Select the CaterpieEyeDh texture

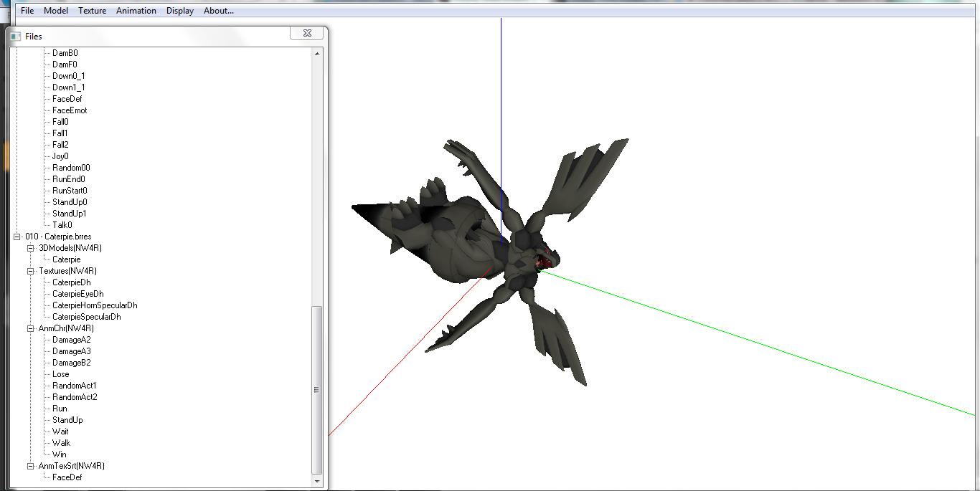click(x=77, y=294)
